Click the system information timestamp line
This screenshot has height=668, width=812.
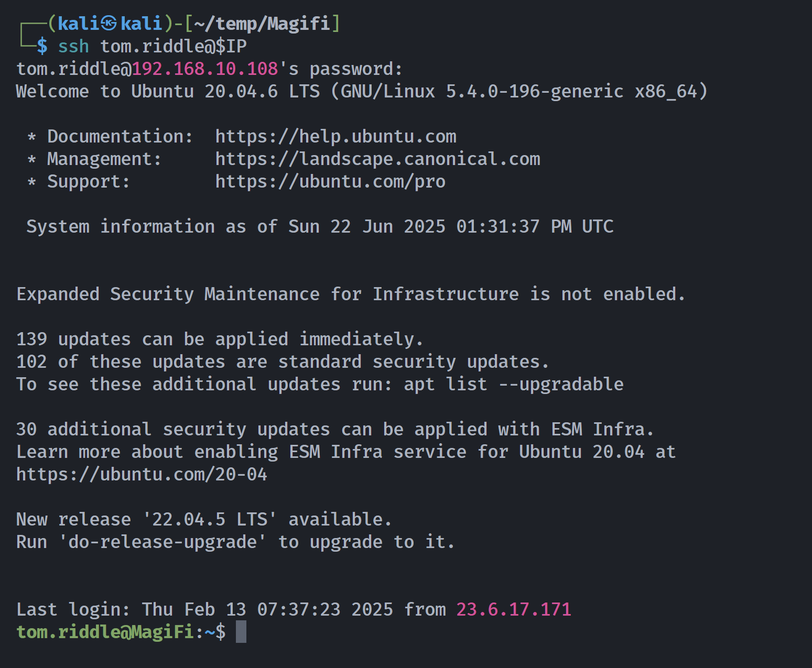[x=320, y=226]
